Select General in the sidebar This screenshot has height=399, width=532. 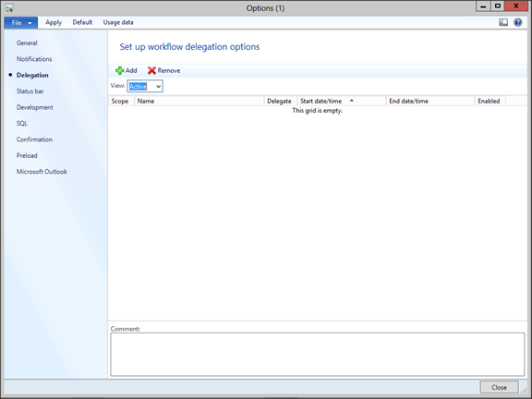(x=27, y=42)
